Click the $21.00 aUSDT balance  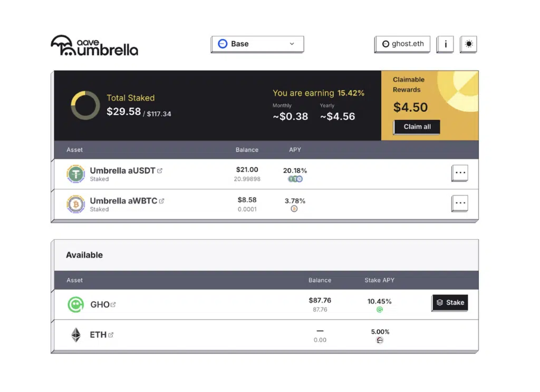pyautogui.click(x=247, y=170)
